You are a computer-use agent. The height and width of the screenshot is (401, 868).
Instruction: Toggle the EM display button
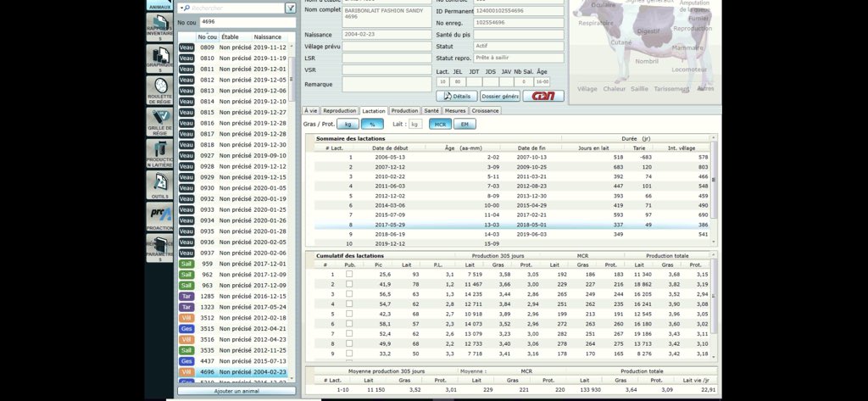point(465,125)
